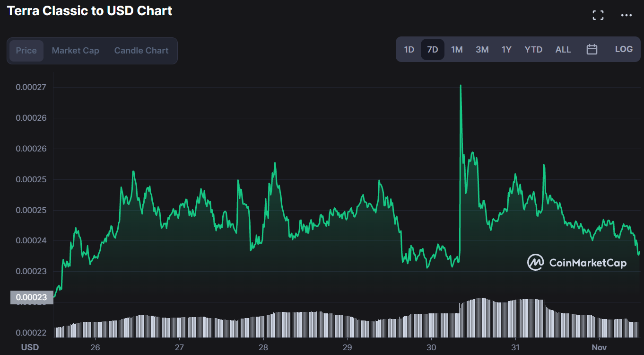Click the chart price spike peak
This screenshot has height=355, width=644.
(x=460, y=86)
